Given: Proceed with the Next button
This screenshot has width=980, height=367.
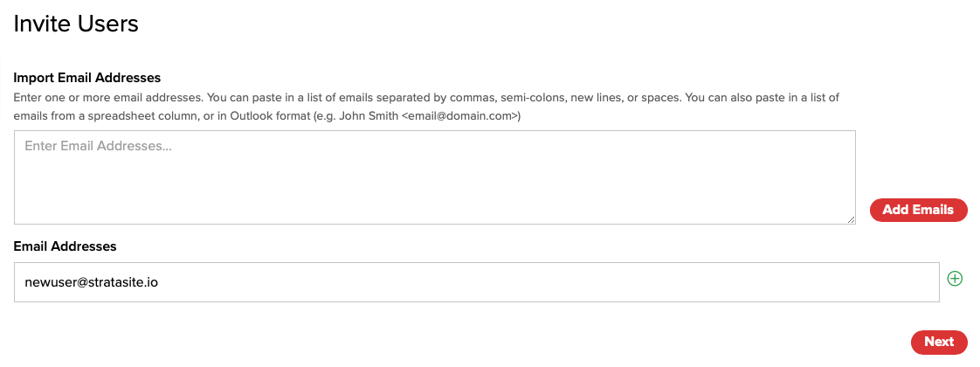Looking at the screenshot, I should click(x=939, y=342).
